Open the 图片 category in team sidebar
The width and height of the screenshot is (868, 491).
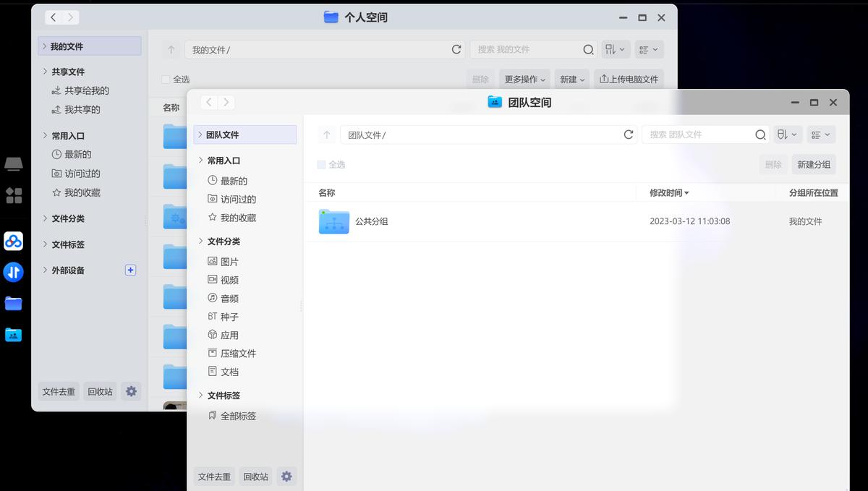[229, 261]
